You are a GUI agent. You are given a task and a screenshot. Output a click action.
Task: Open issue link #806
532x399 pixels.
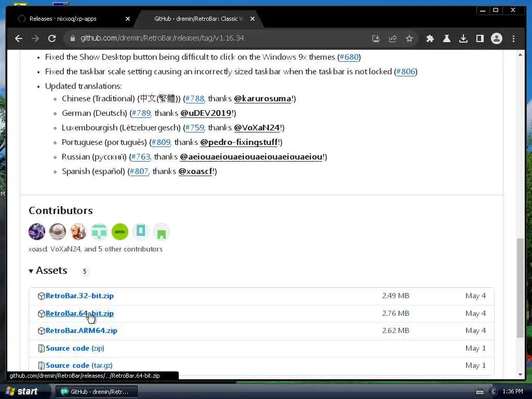[x=406, y=72]
